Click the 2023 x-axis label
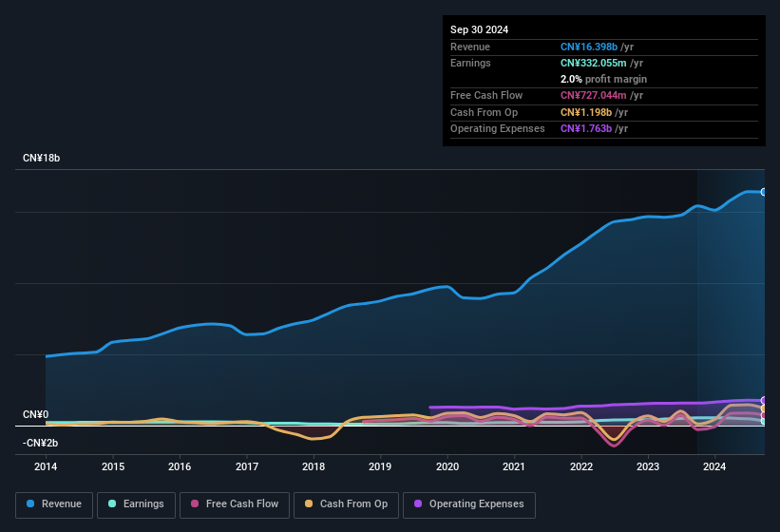Screen dimensions: 780x532 coord(648,466)
